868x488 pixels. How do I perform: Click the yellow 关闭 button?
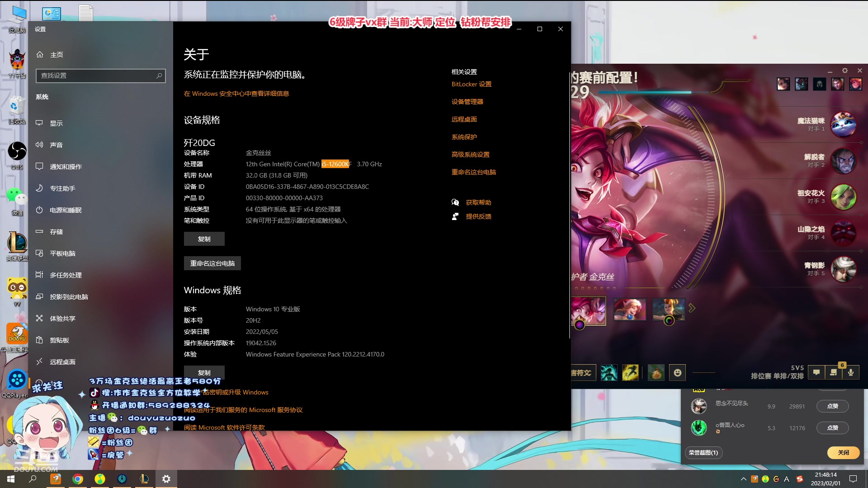tap(843, 453)
